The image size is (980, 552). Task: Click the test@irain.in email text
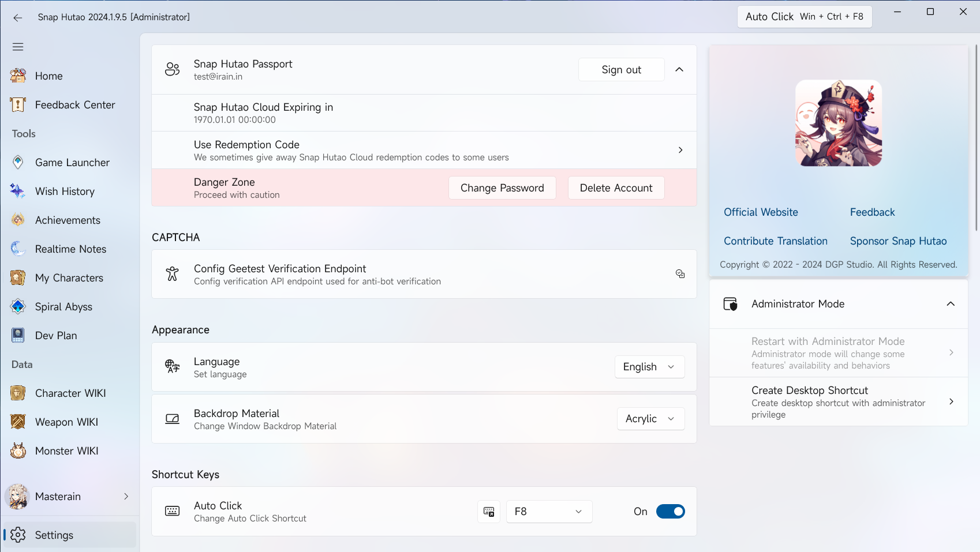218,77
